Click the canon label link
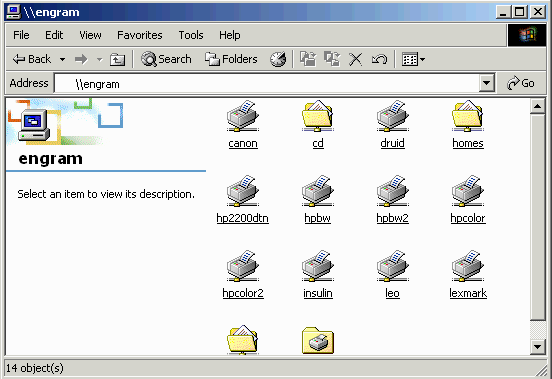This screenshot has width=552, height=379. click(x=243, y=144)
